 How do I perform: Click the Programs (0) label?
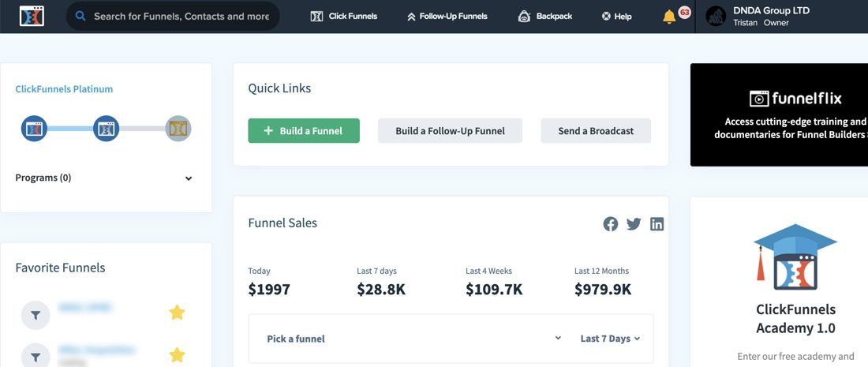coord(43,178)
